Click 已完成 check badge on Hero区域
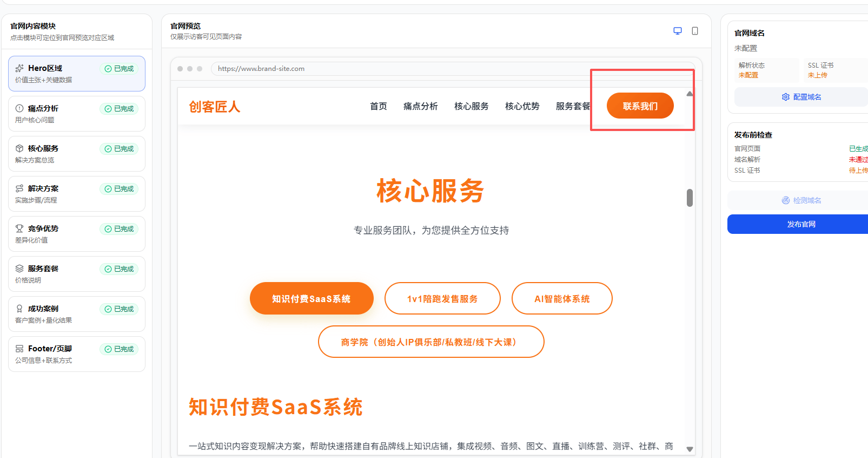Viewport: 868px width, 458px height. [x=119, y=69]
